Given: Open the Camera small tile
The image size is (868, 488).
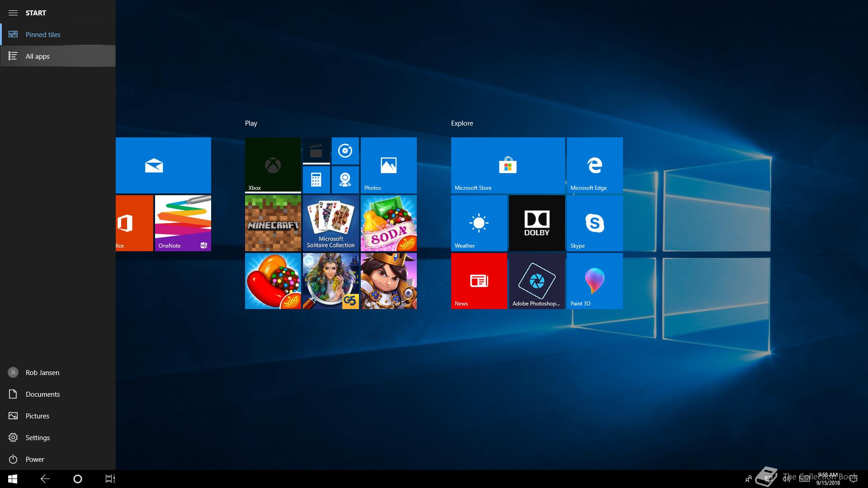Looking at the screenshot, I should pos(345,180).
